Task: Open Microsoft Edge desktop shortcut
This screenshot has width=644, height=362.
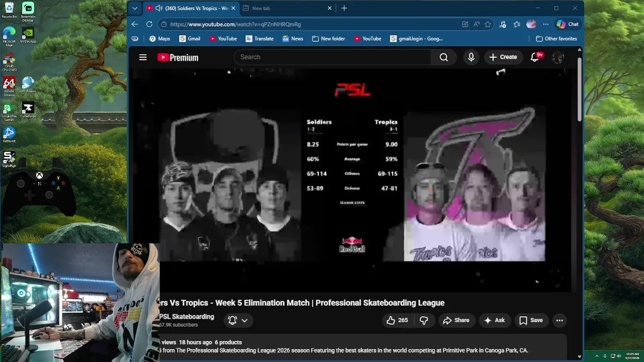Action: tap(9, 37)
